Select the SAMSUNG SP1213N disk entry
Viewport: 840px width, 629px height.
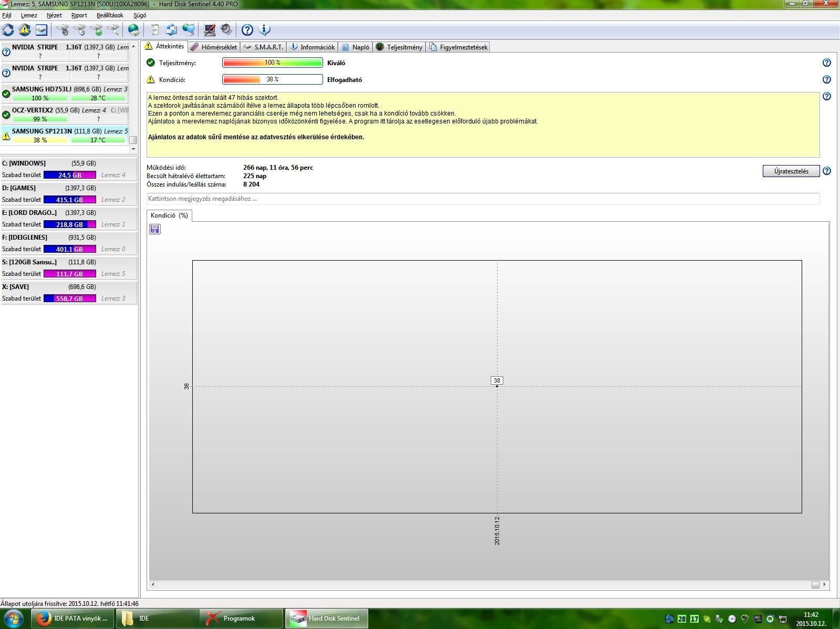[x=65, y=136]
